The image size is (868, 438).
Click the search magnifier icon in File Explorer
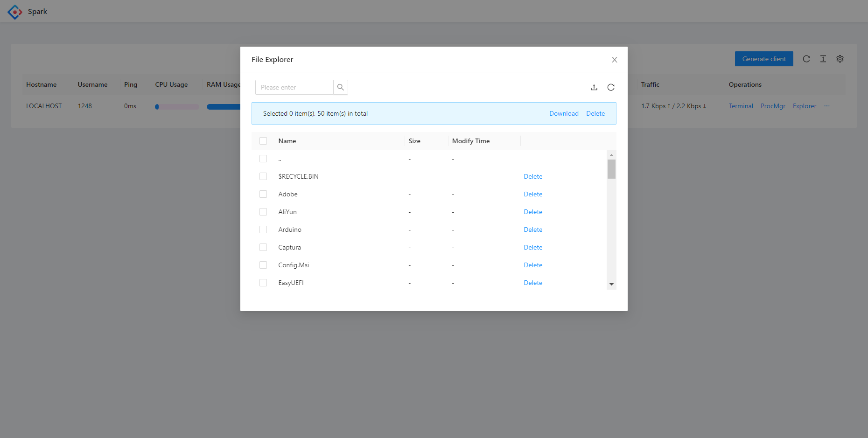[341, 87]
